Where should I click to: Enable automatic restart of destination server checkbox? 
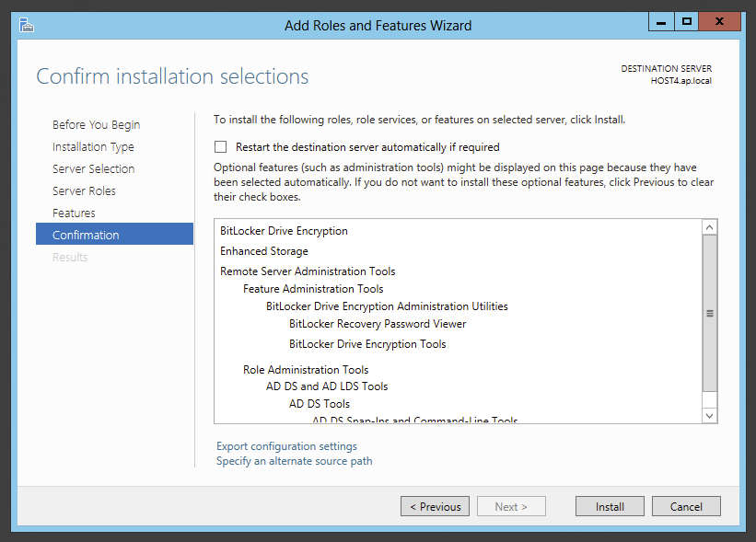coord(220,146)
